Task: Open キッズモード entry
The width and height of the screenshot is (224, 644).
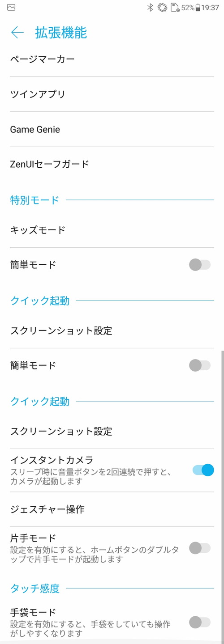Action: (112, 230)
